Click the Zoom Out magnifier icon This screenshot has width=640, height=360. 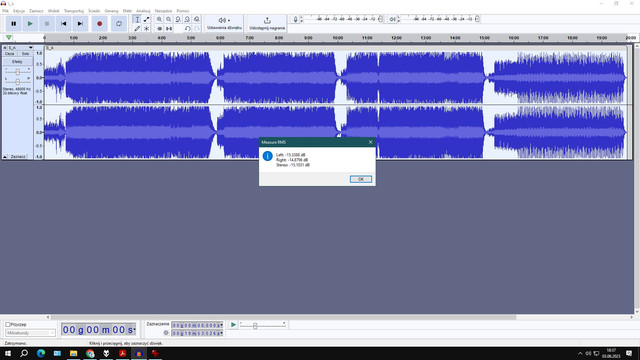click(169, 19)
